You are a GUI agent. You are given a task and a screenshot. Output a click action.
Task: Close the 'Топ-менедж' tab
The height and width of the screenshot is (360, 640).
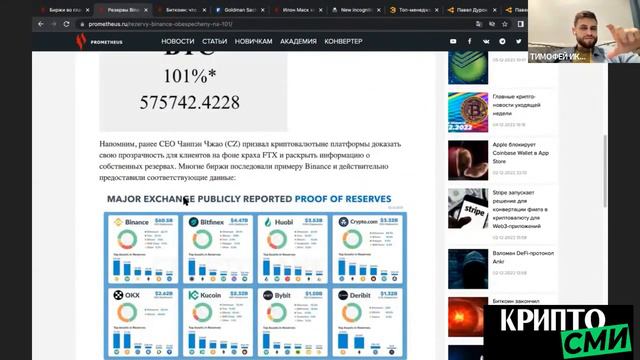[x=437, y=10]
